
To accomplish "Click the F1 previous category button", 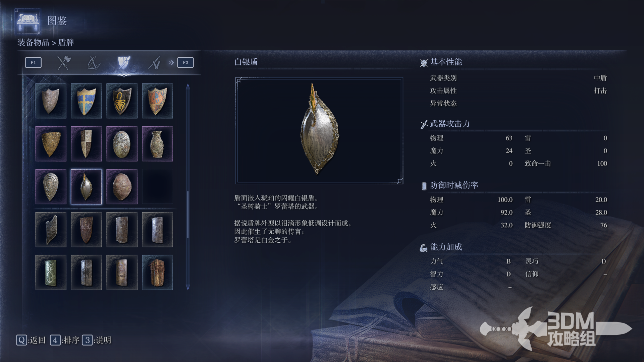I will [x=33, y=63].
